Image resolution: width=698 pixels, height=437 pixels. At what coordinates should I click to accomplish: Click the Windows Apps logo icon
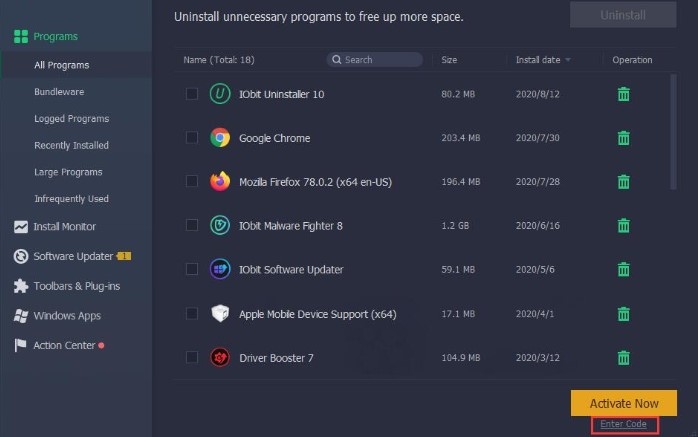[x=20, y=316]
